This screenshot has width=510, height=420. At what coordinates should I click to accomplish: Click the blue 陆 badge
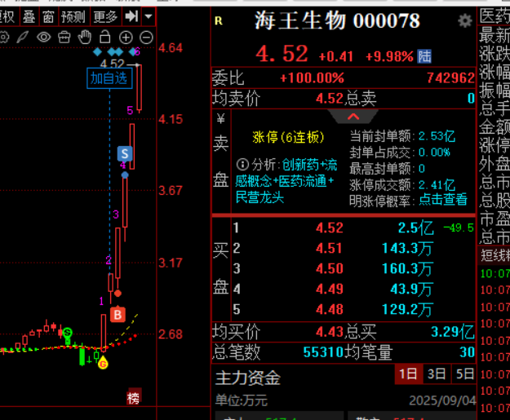tap(424, 56)
